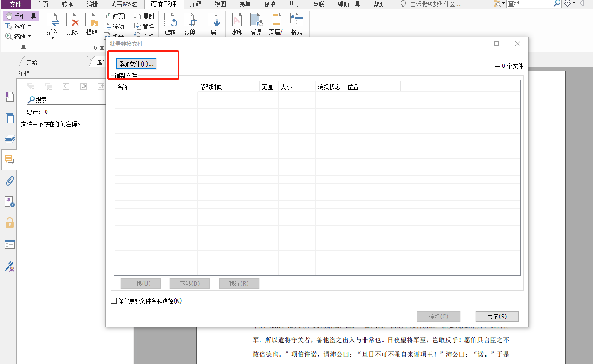Select the 插入 page tool
593x364 pixels.
coord(52,23)
